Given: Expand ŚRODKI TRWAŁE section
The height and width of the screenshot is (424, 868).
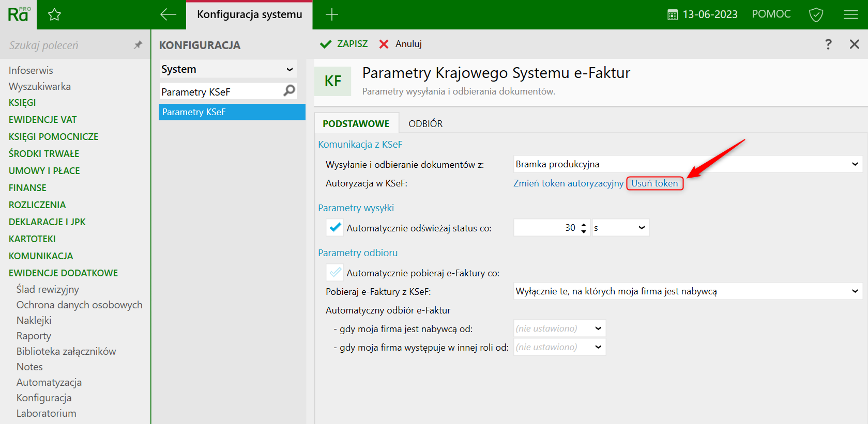Looking at the screenshot, I should 44,154.
